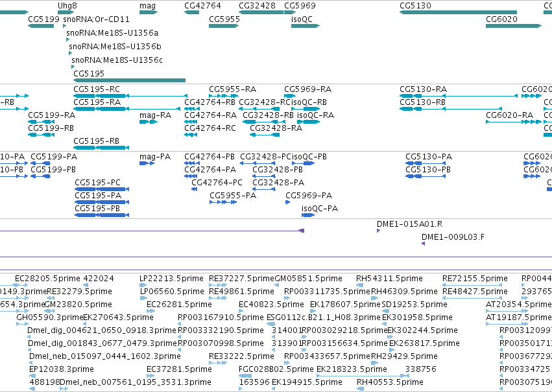Select the CG5195-RA transcript

point(126,109)
